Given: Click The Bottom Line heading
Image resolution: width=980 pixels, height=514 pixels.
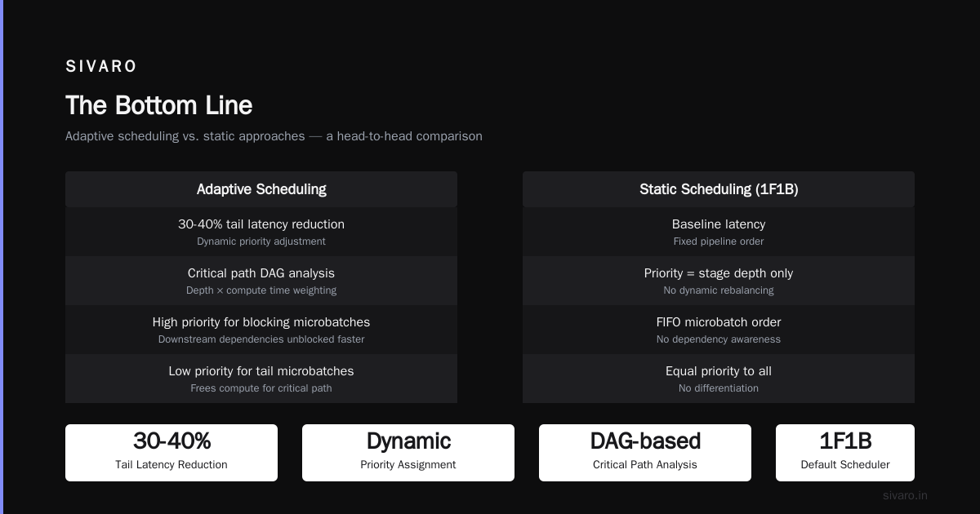Looking at the screenshot, I should tap(158, 105).
